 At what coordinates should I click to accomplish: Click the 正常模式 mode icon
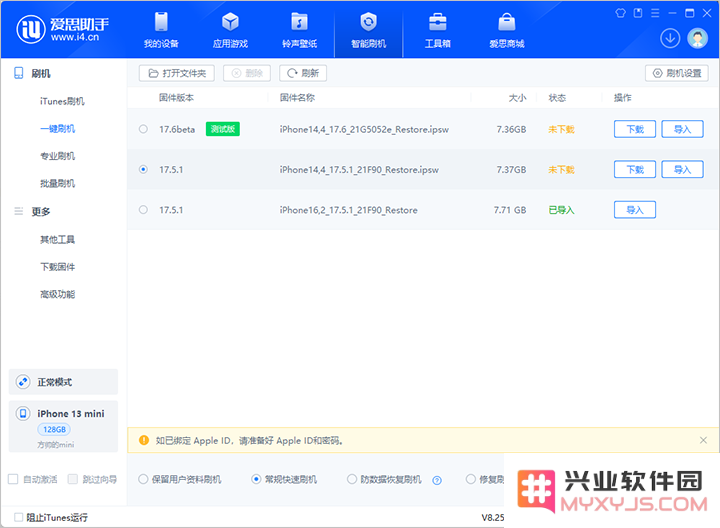[x=23, y=382]
